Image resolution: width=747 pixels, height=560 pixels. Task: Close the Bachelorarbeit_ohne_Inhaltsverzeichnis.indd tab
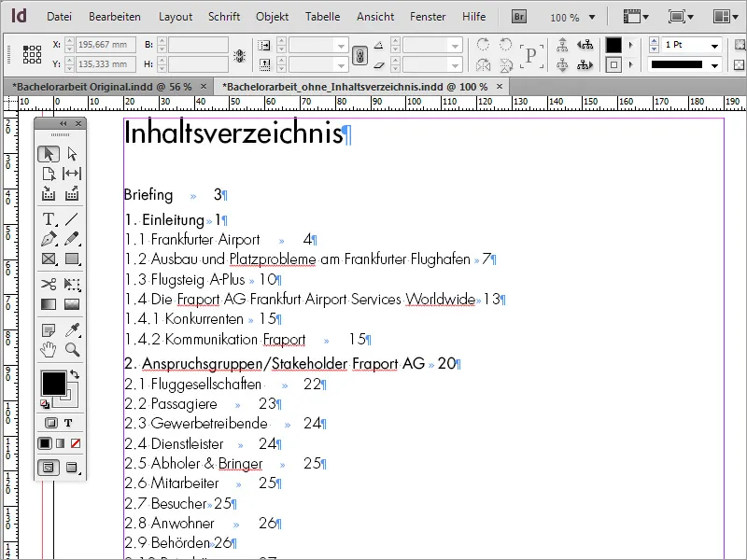pos(500,86)
